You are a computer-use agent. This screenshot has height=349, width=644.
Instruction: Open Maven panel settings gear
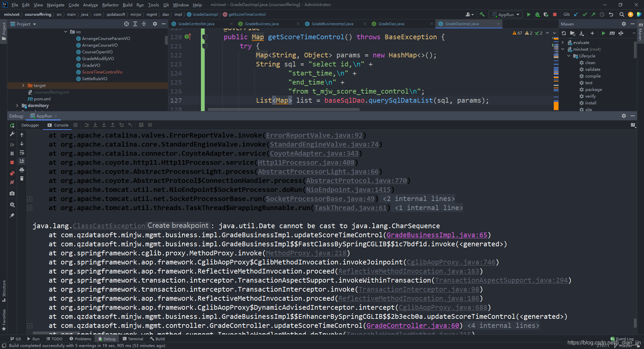(624, 24)
